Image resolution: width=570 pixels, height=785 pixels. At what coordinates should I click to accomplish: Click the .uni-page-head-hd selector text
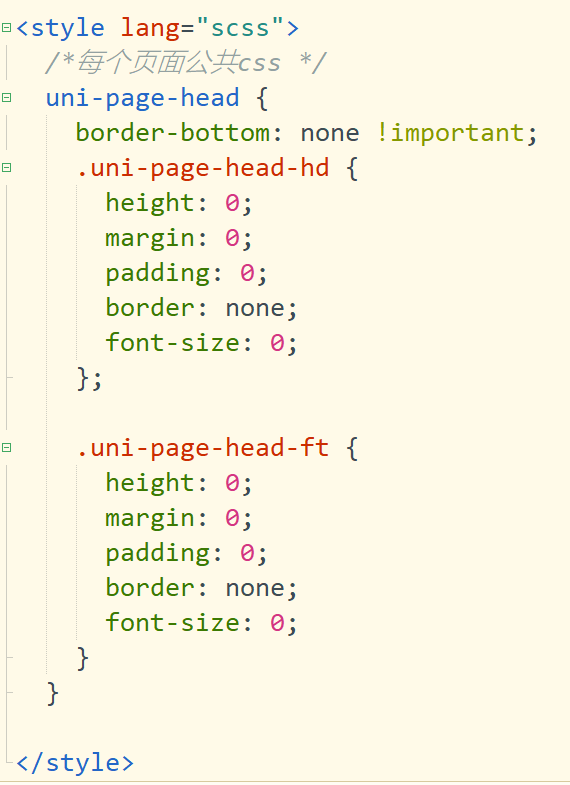(x=203, y=168)
